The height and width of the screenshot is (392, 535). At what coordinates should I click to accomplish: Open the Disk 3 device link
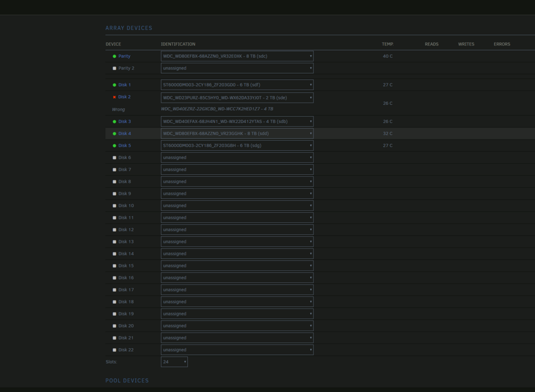(125, 121)
